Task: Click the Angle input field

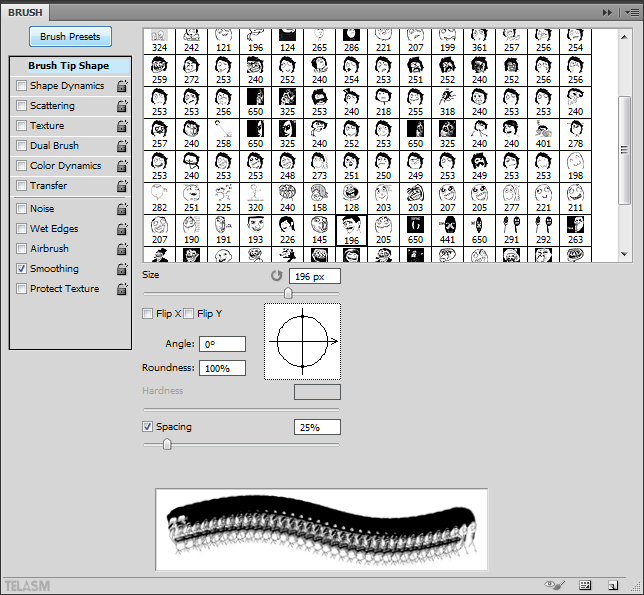Action: 222,344
